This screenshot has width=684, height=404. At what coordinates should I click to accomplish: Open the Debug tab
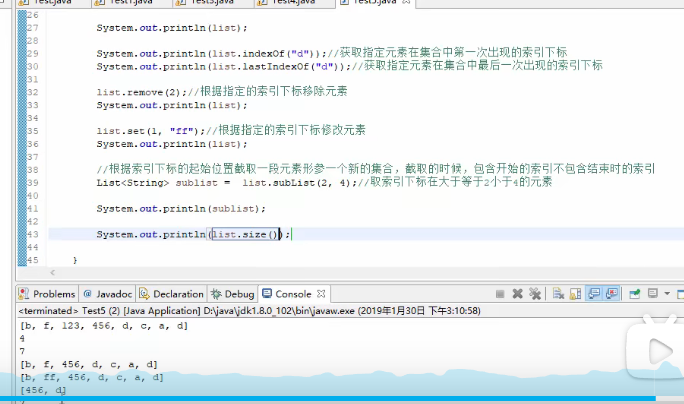pos(233,294)
